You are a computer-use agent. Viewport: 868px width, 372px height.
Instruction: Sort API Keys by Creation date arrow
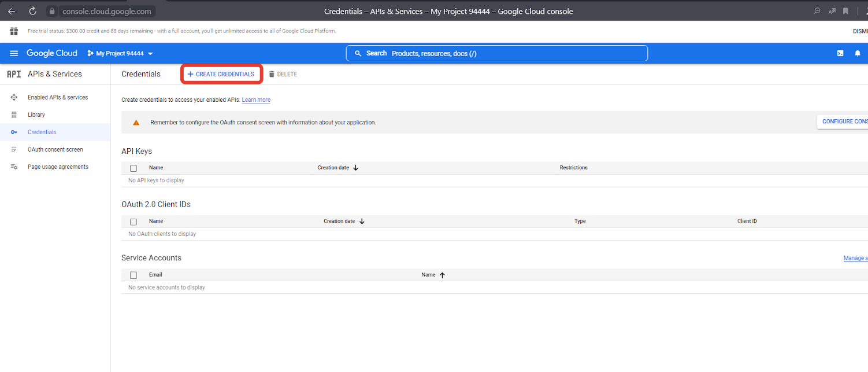tap(355, 168)
